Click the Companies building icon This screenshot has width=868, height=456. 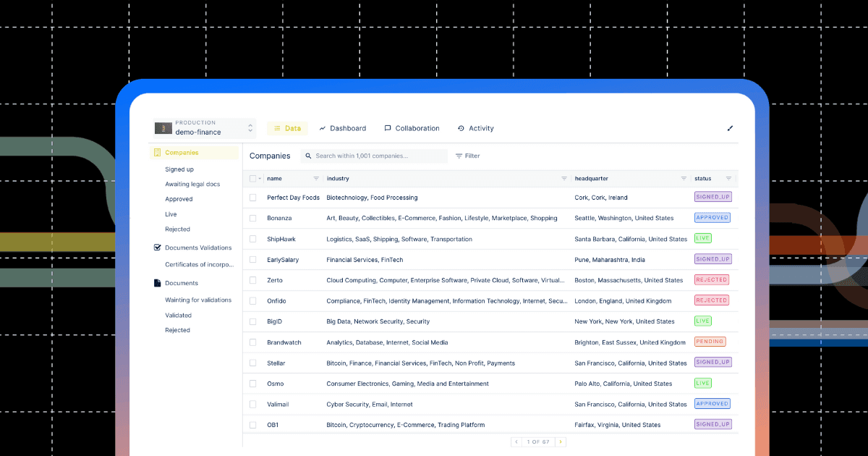click(158, 153)
